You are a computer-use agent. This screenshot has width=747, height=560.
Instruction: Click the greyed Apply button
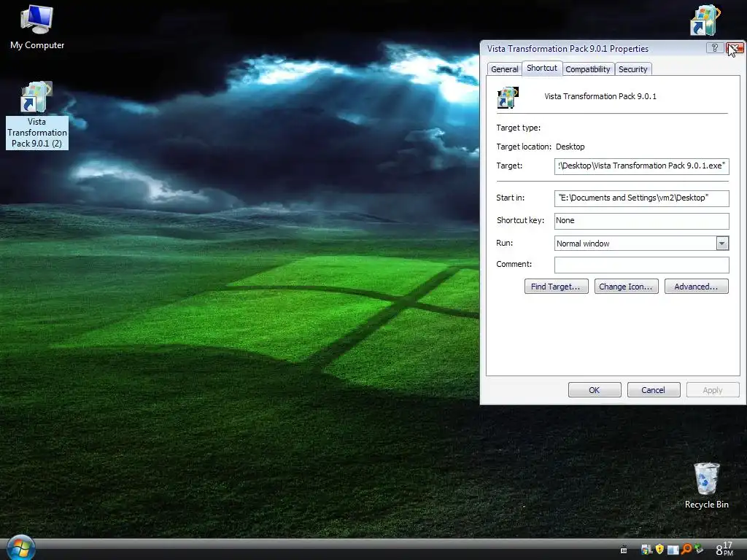point(713,390)
